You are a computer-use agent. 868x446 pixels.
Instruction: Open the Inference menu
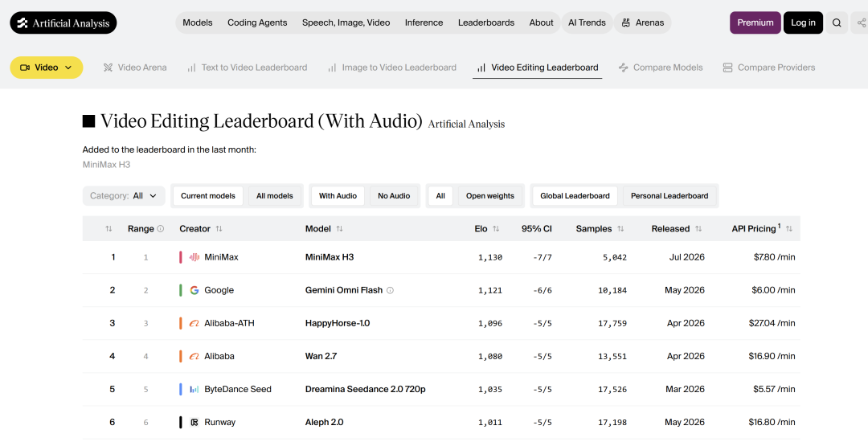[x=424, y=23]
